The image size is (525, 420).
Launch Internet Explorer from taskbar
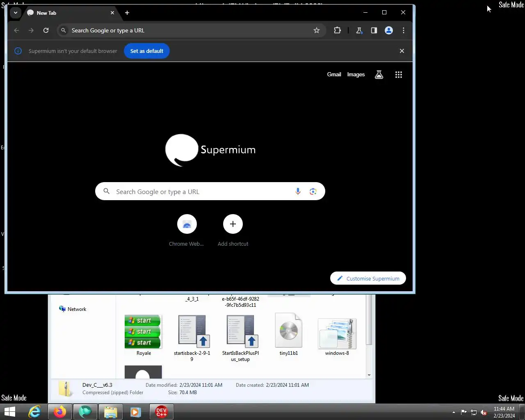point(34,412)
